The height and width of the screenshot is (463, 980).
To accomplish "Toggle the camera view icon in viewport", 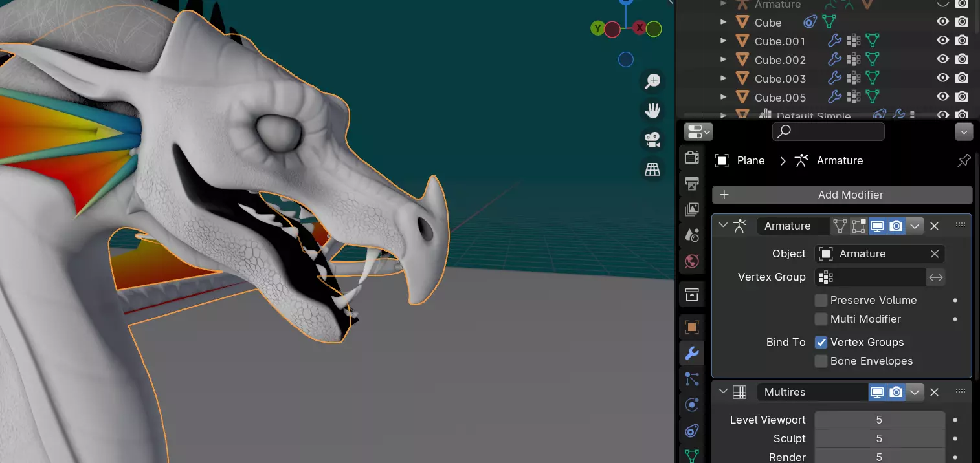I will 652,140.
